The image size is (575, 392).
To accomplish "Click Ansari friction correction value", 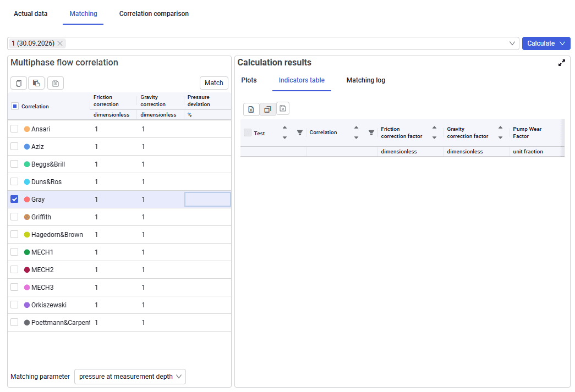I will (x=96, y=129).
